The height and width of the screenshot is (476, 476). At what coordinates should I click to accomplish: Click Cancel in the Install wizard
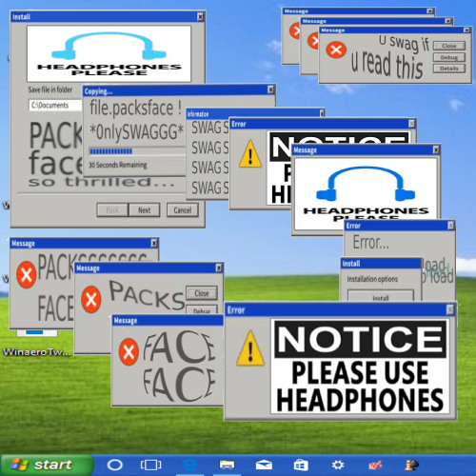pos(183,210)
